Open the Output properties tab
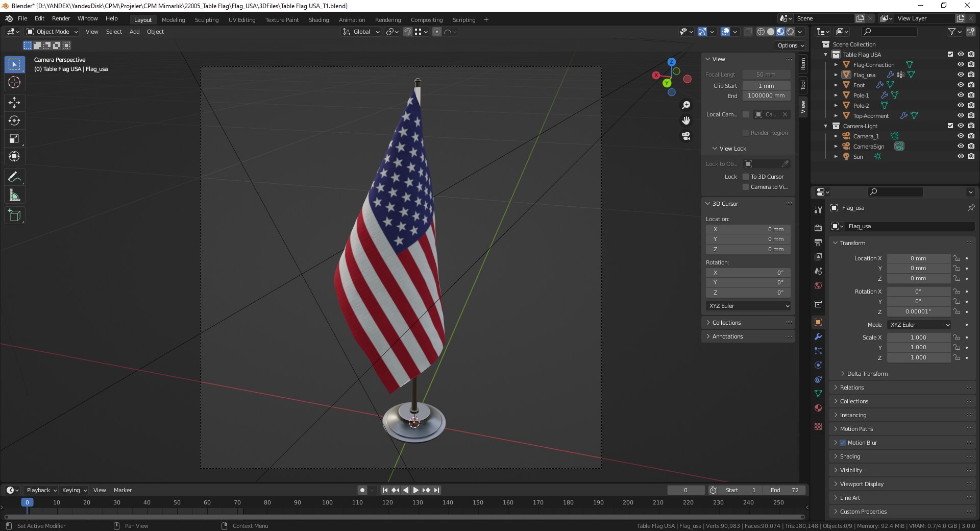This screenshot has height=531, width=980. [818, 242]
